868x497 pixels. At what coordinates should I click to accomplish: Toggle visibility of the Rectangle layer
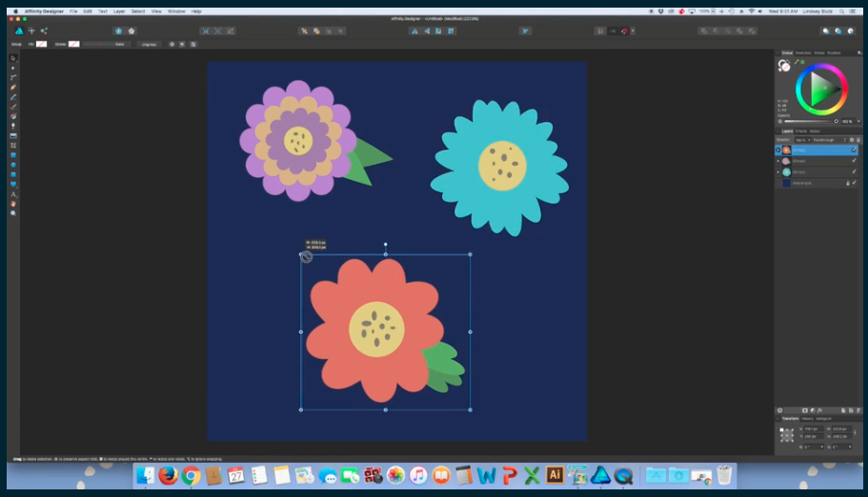(854, 183)
